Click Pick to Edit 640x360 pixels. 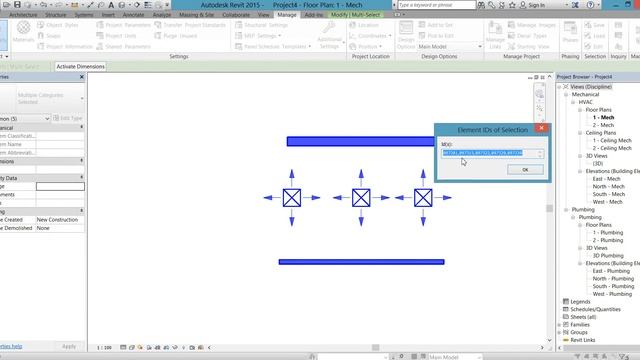(436, 36)
